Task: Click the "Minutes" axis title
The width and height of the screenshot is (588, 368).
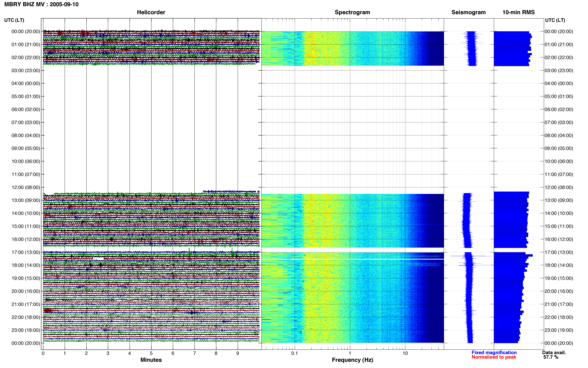Action: point(151,360)
